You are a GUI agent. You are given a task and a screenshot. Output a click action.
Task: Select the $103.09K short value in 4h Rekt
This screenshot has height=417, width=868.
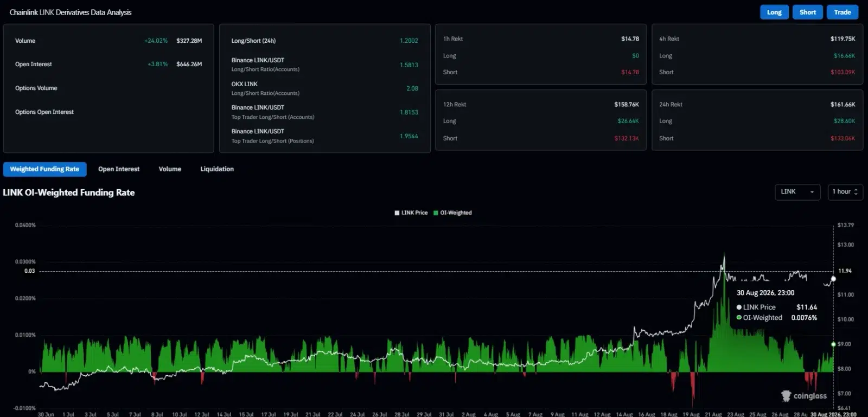click(x=843, y=72)
